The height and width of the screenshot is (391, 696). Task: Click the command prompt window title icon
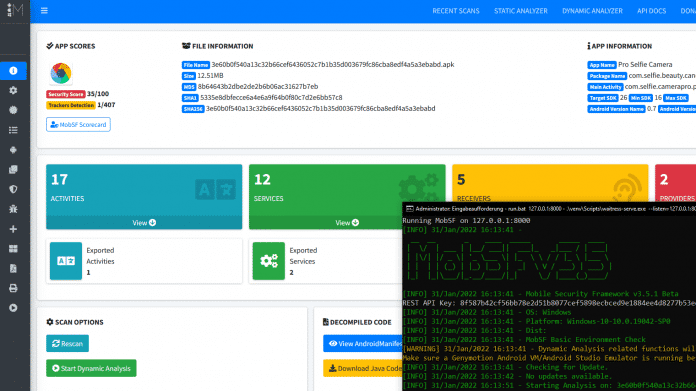tap(409, 209)
